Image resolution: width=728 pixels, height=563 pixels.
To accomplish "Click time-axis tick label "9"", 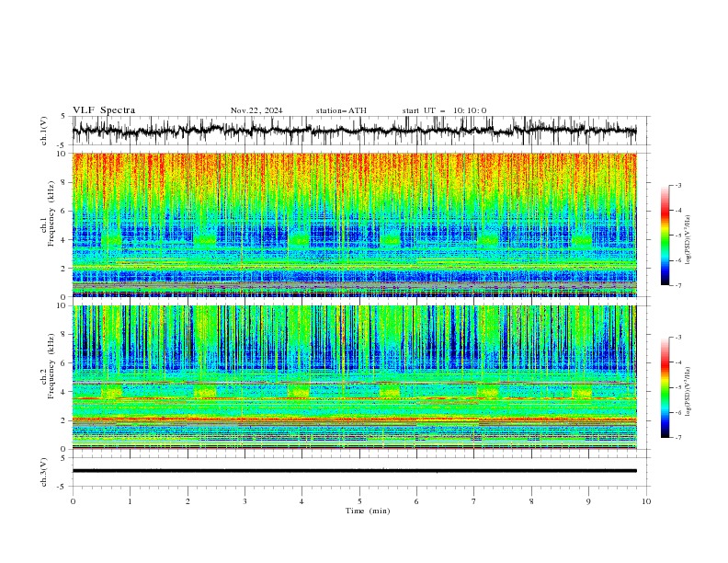I will [588, 501].
